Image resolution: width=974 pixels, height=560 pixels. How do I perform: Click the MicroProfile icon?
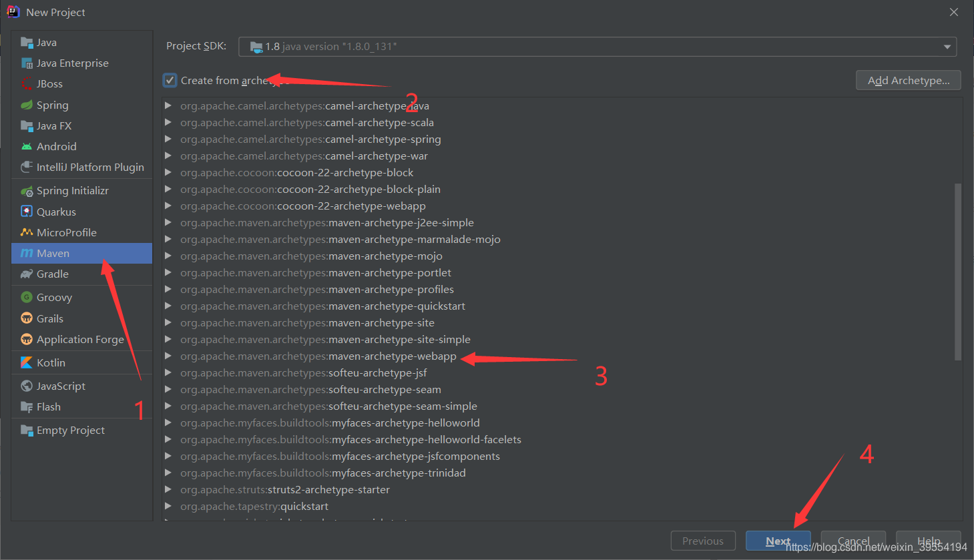click(x=27, y=233)
